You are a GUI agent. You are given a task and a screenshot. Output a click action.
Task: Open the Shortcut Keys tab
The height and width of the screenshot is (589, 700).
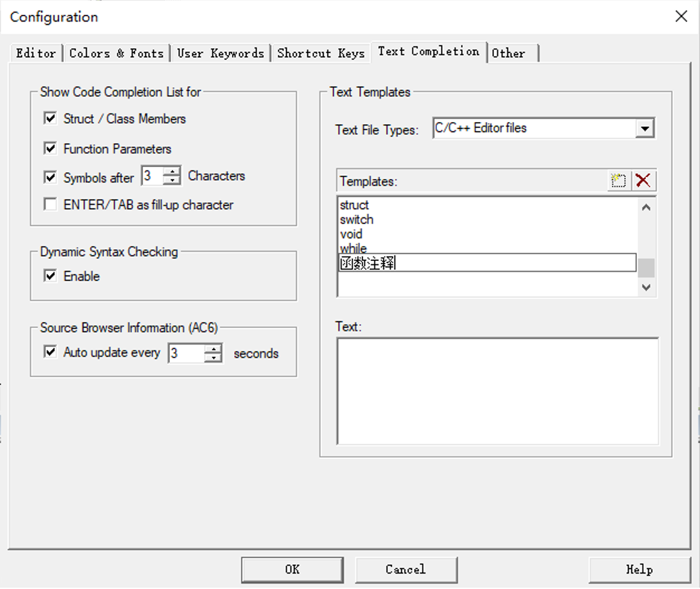coord(321,53)
